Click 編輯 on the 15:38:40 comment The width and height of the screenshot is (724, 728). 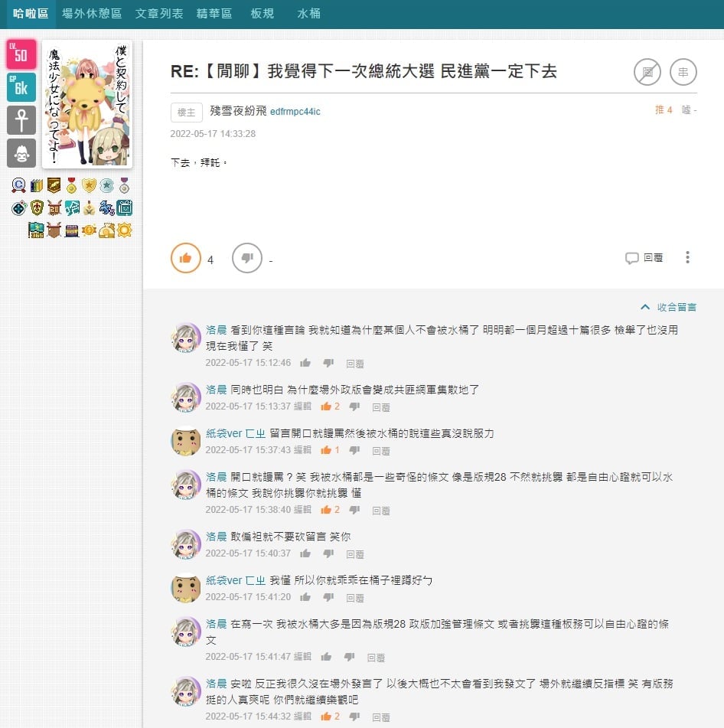tap(302, 510)
